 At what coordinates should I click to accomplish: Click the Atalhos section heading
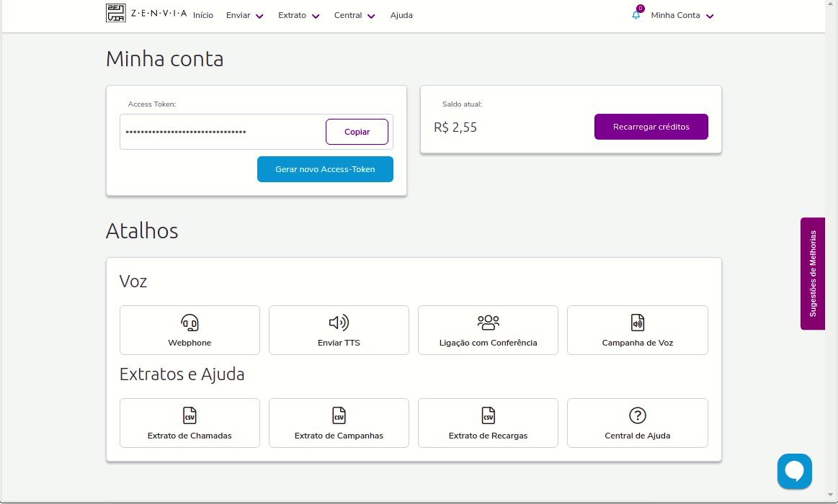pos(142,230)
